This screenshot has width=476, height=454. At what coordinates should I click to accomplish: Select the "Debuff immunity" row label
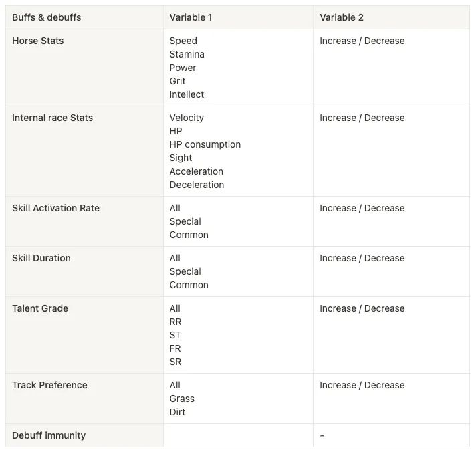49,435
